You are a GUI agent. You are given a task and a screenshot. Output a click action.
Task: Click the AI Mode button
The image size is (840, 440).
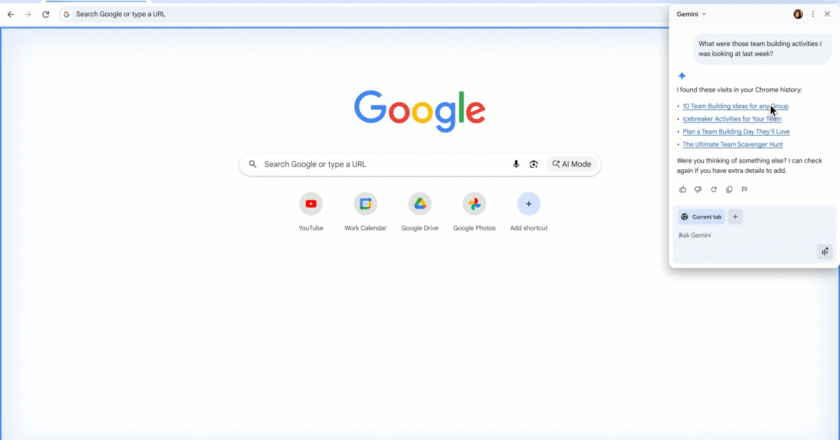coord(572,164)
